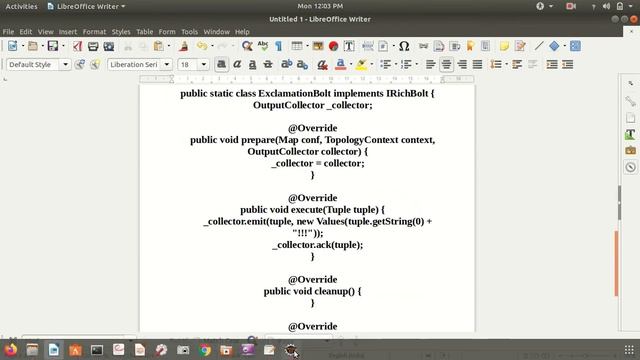Insert a comment note
Image resolution: width=640 pixels, height=360 pixels.
click(504, 46)
